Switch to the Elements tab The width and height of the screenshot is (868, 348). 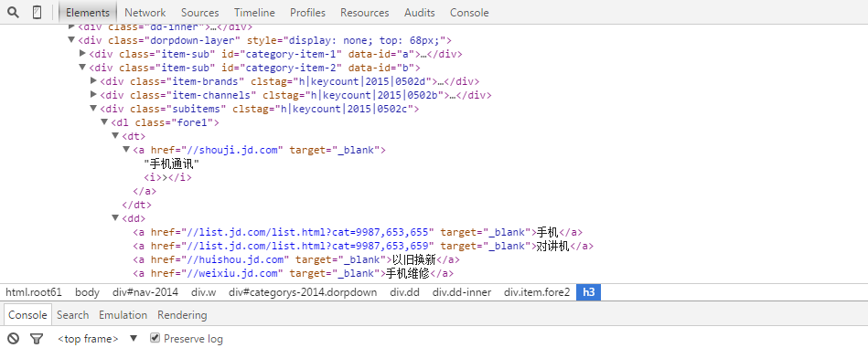(x=88, y=12)
